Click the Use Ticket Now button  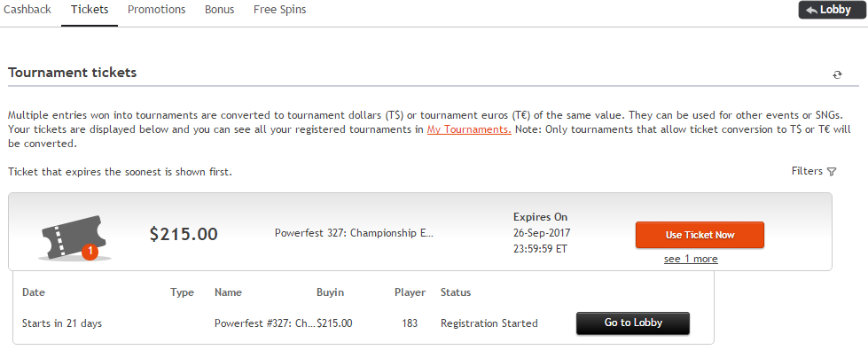click(x=700, y=235)
